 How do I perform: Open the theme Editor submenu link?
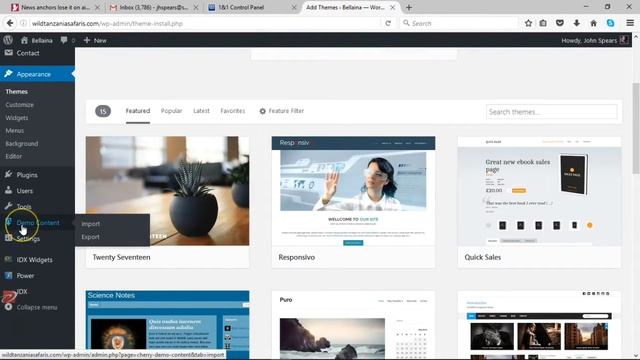13,156
